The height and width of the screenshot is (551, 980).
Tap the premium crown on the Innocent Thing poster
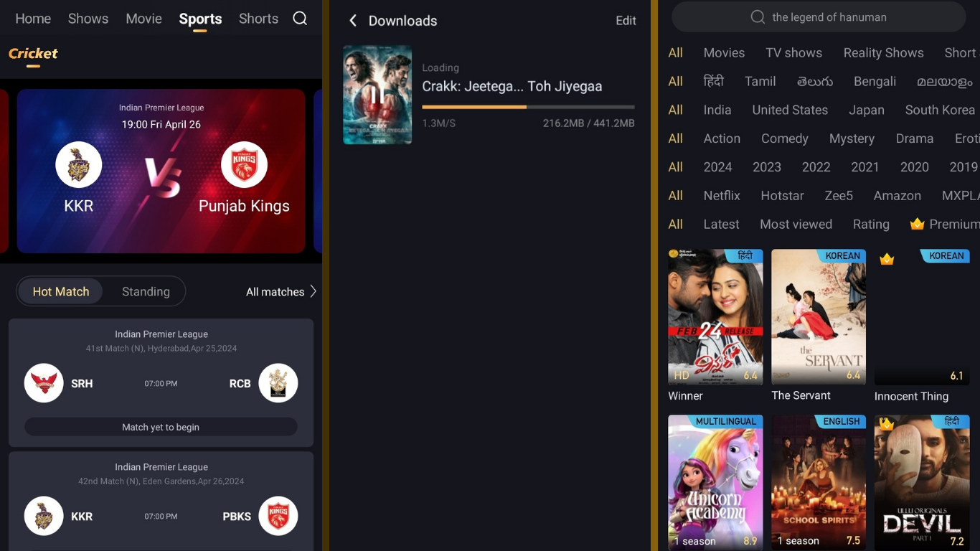point(887,259)
